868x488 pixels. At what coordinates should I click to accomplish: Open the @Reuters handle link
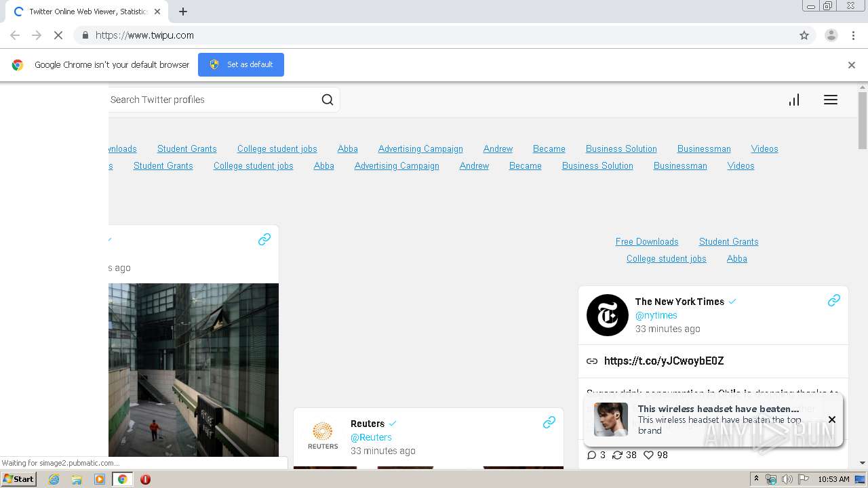(x=371, y=437)
